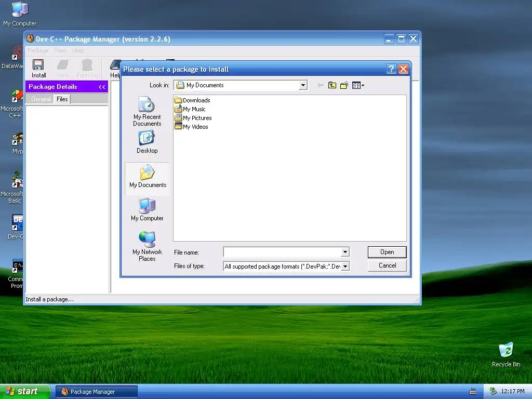Go to My Network Places
Screen dimensions: 532x399
click(x=147, y=246)
